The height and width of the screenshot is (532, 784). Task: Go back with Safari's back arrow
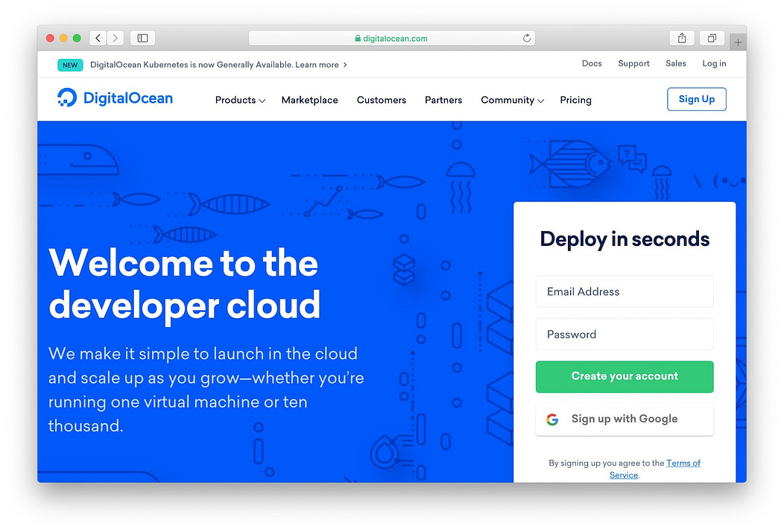tap(98, 38)
